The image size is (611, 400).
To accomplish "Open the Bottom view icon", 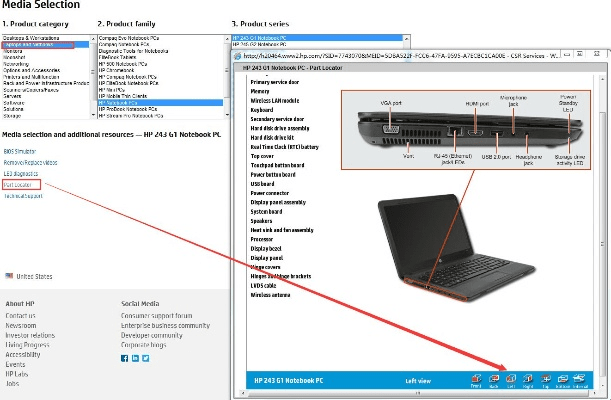I will tap(561, 379).
